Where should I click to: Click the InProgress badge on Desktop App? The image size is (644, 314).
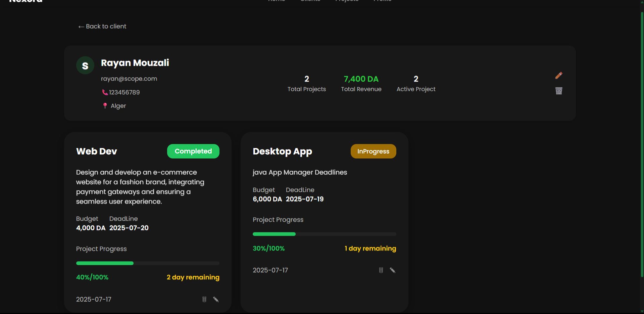click(373, 151)
